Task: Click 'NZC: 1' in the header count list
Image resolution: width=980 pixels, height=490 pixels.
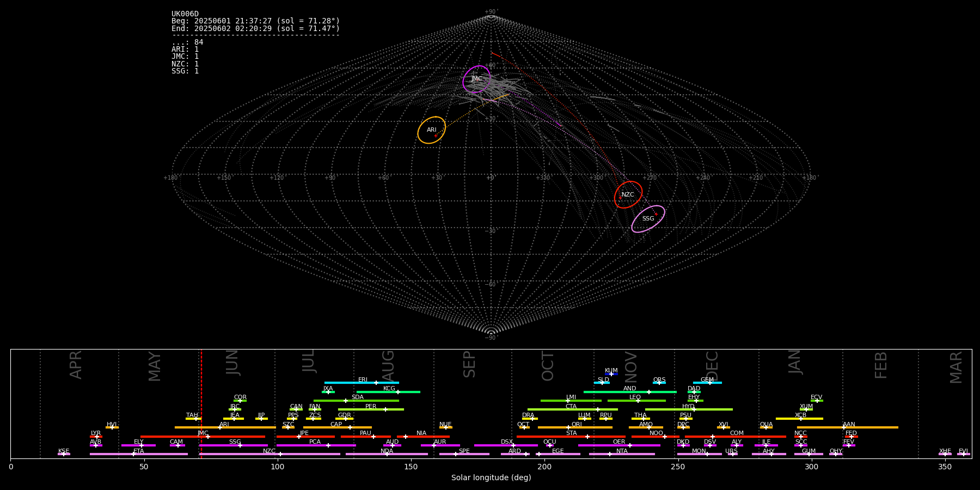Action: pyautogui.click(x=185, y=64)
